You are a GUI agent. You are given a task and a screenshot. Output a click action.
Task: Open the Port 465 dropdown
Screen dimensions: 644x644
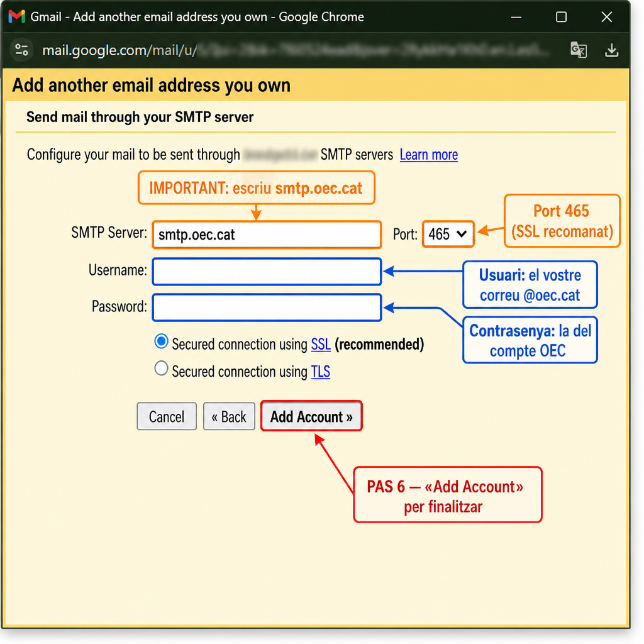448,234
